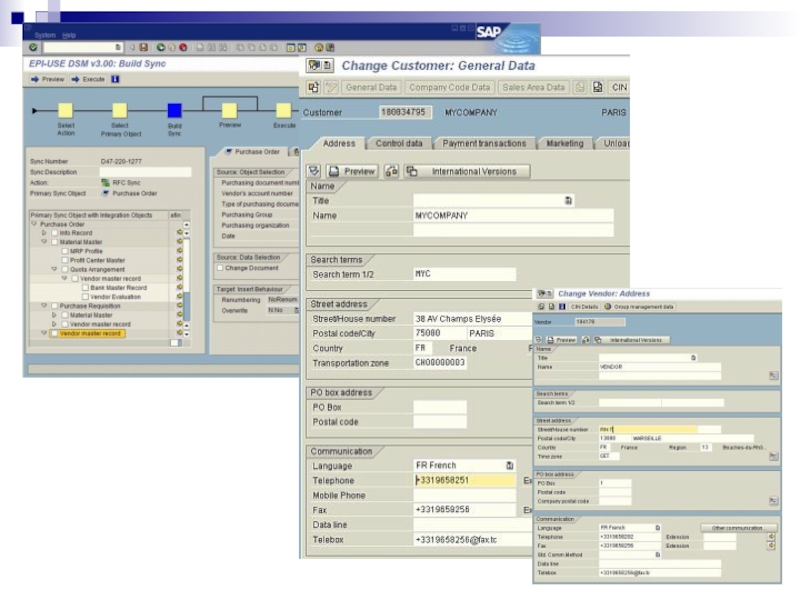
Task: Tick the Vendor Evaluation checkbox
Action: coord(85,297)
